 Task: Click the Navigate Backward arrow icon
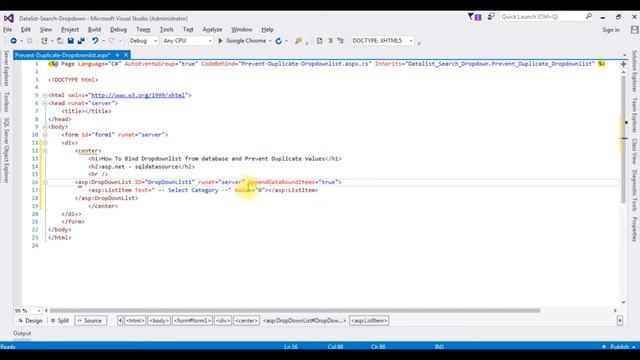(x=13, y=41)
